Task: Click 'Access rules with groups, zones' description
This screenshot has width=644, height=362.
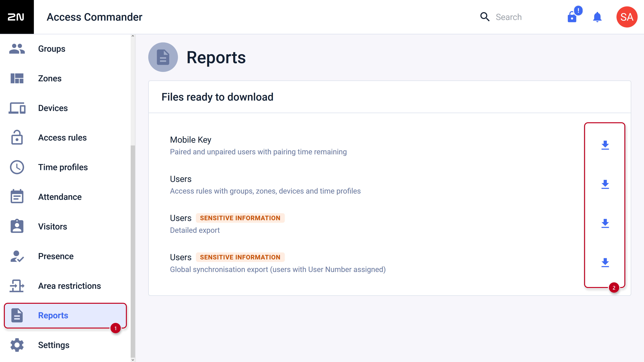Action: 265,191
